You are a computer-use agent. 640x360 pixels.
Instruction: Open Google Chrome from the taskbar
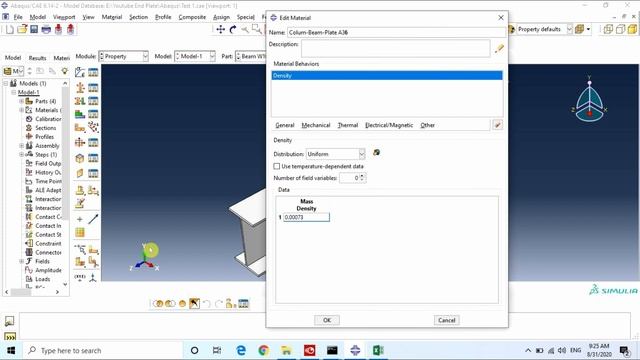(x=264, y=350)
